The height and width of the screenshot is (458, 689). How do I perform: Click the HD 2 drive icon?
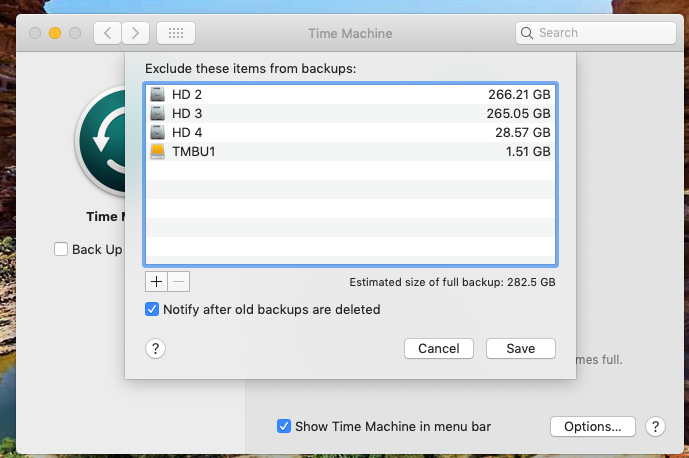coord(157,94)
